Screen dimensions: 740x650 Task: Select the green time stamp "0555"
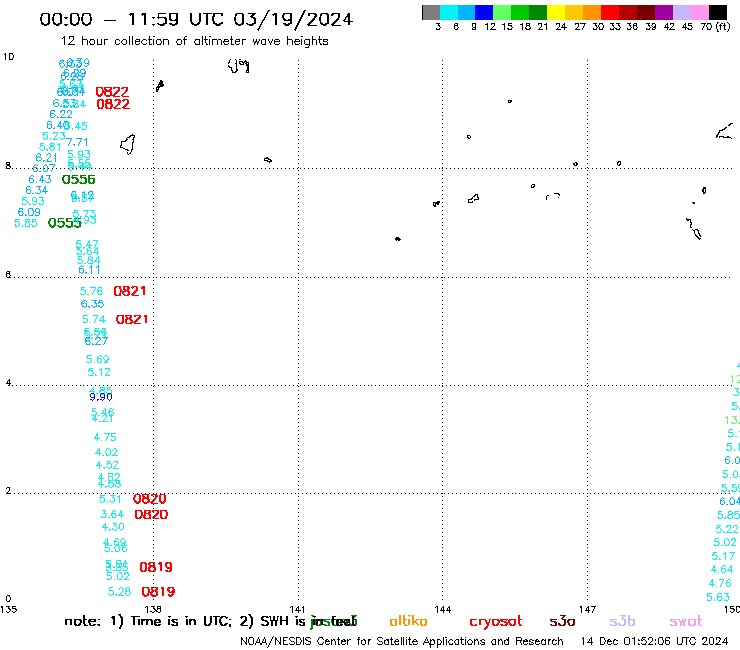click(x=65, y=223)
